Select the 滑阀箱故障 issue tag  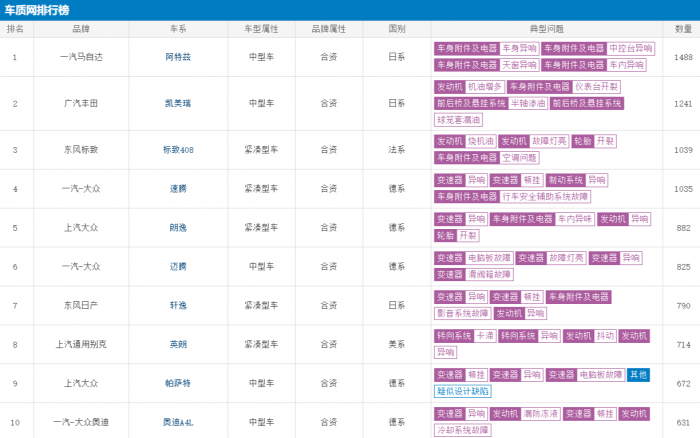489,274
